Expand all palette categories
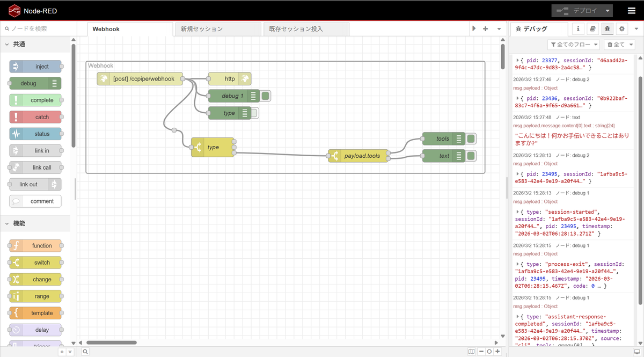Image resolution: width=644 pixels, height=357 pixels. coord(69,352)
